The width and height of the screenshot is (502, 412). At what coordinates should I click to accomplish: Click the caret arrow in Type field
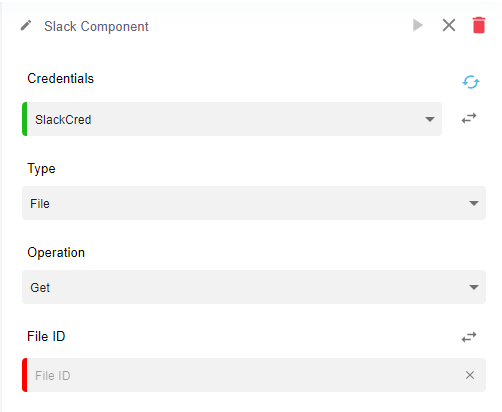474,203
